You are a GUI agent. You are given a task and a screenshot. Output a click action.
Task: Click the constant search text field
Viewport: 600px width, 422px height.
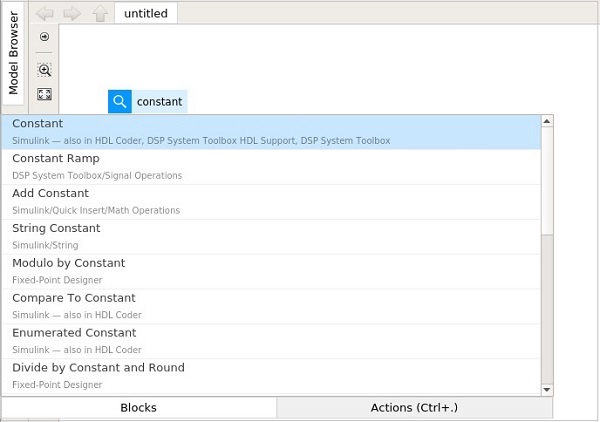(x=160, y=101)
